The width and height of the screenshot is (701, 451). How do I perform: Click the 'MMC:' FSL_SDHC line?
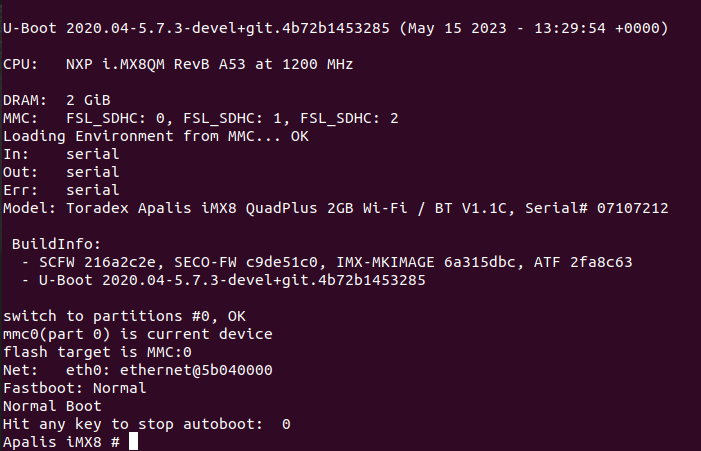click(x=200, y=118)
